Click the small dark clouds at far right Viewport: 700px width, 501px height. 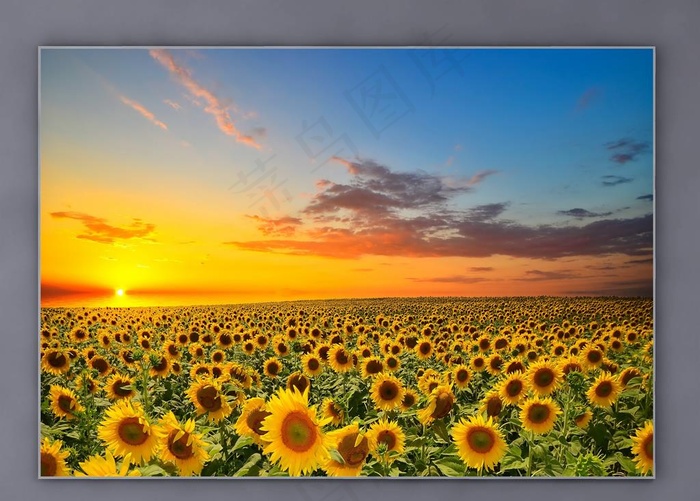click(625, 151)
